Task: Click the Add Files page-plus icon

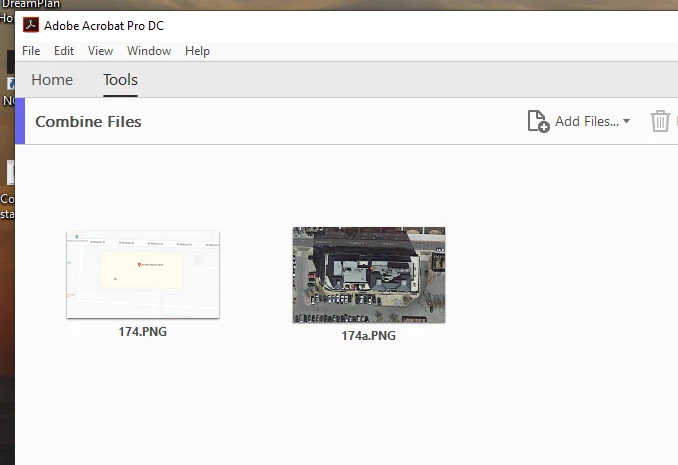Action: tap(538, 121)
